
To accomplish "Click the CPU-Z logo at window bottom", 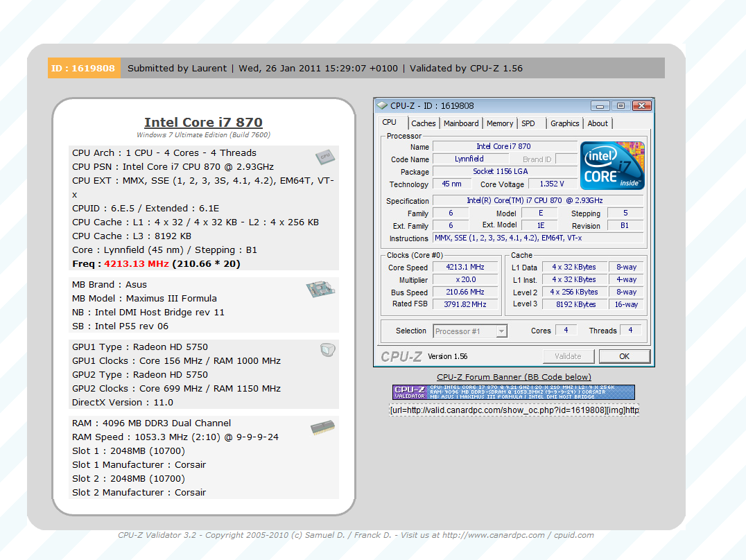I will point(401,356).
